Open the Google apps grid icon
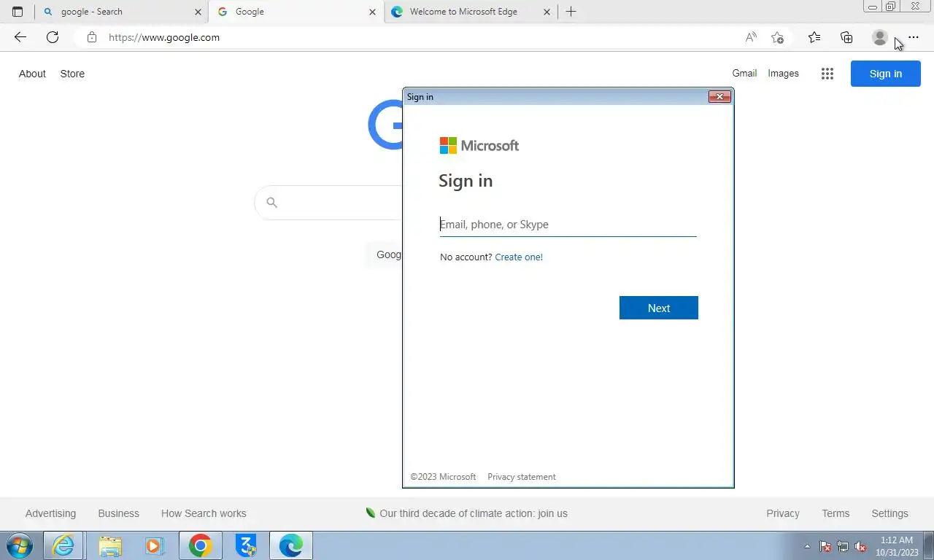 tap(827, 74)
